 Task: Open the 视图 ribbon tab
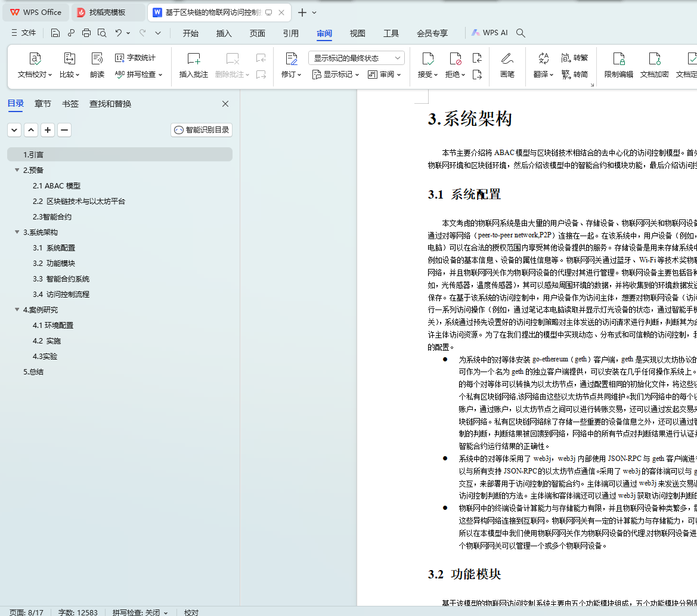click(357, 33)
